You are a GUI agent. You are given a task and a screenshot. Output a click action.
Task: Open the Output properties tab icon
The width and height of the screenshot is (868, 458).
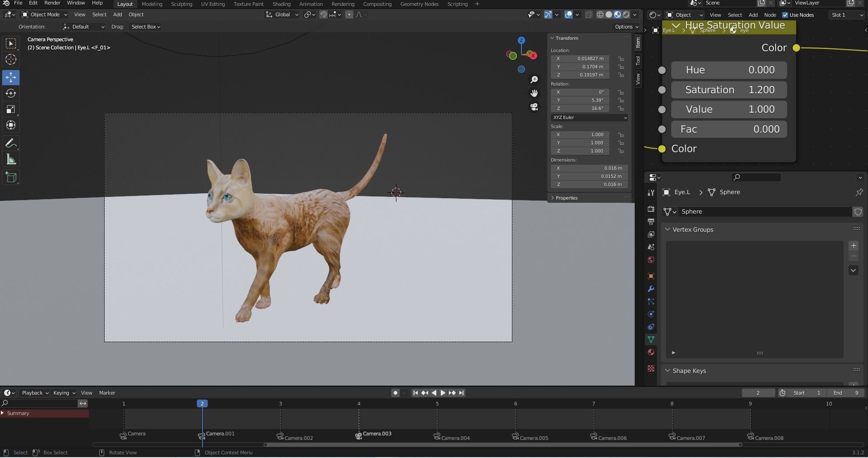[x=651, y=222]
